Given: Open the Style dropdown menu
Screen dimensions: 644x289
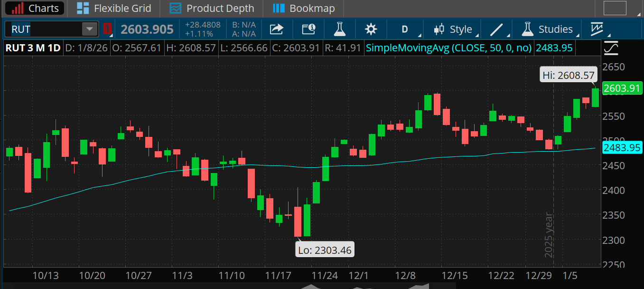Looking at the screenshot, I should (453, 29).
